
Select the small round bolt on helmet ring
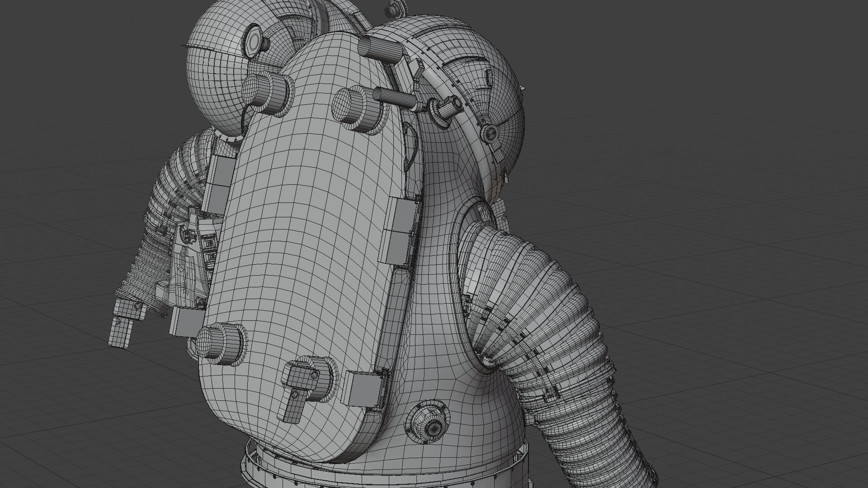tap(489, 133)
